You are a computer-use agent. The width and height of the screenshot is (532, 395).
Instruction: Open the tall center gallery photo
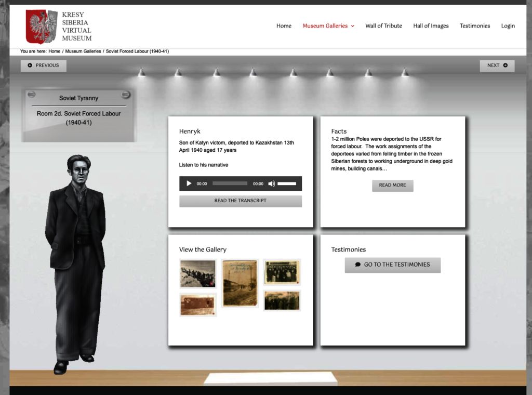(x=240, y=283)
